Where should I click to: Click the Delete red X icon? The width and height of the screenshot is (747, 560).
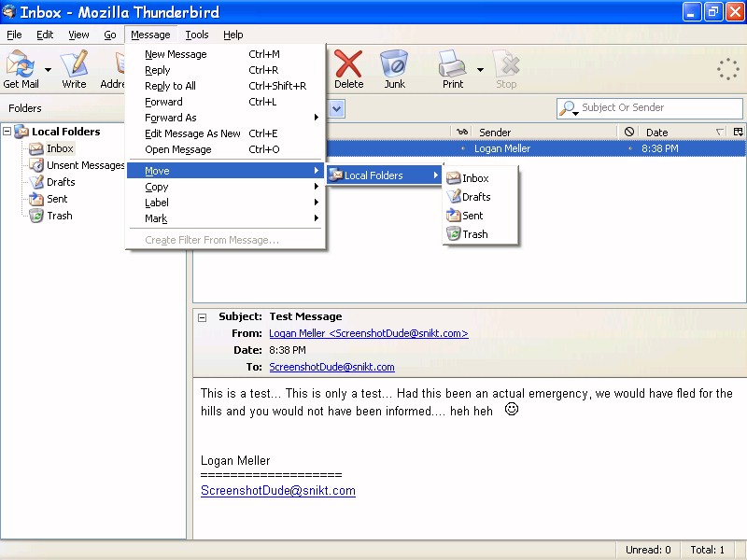click(x=348, y=64)
